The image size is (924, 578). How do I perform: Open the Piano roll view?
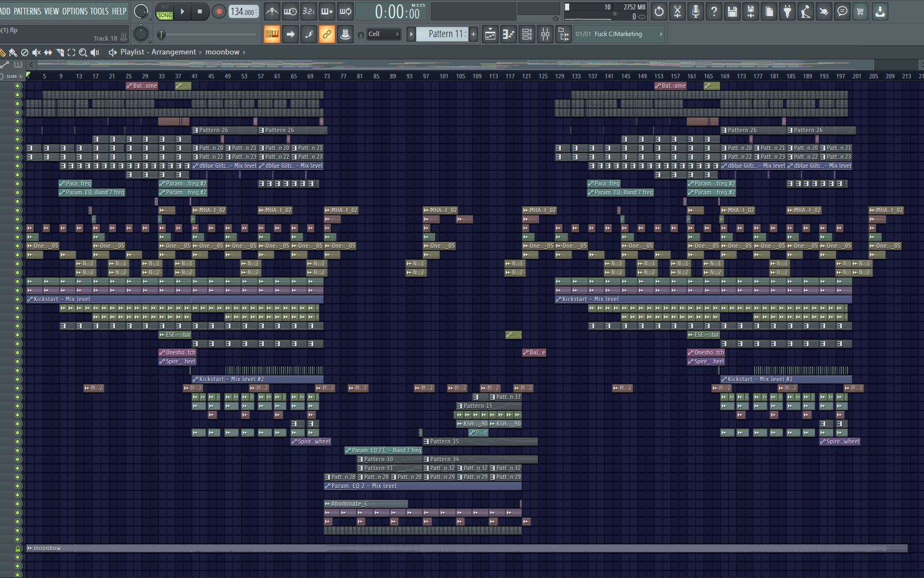point(509,34)
